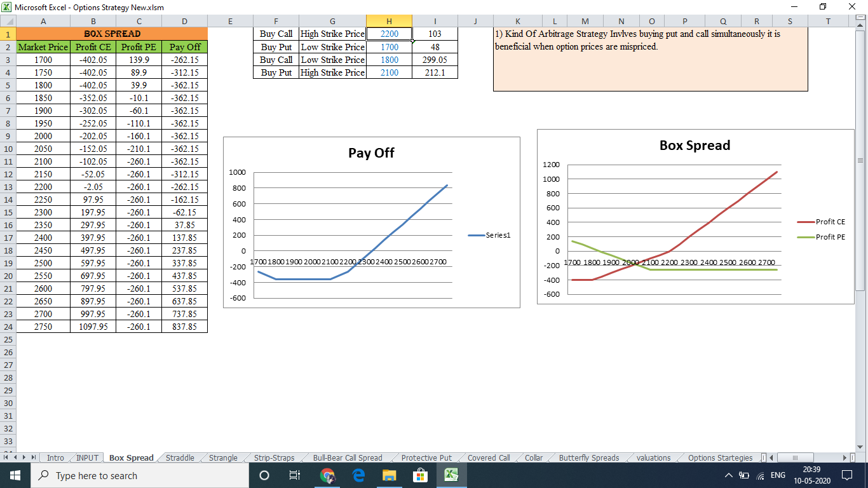This screenshot has width=868, height=488.
Task: Open Chrome from the taskbar
Action: (x=327, y=475)
